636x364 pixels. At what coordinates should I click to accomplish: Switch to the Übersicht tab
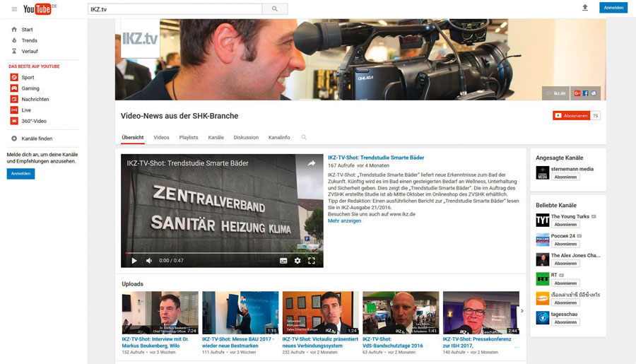pyautogui.click(x=133, y=138)
